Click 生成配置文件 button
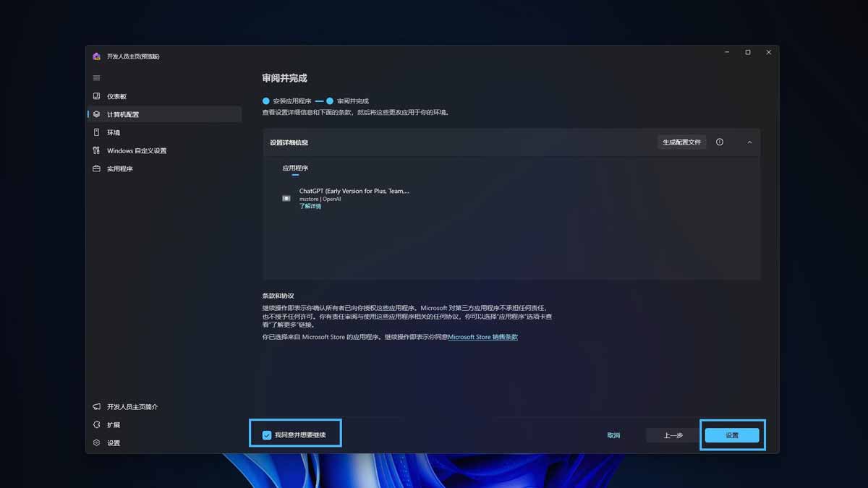The height and width of the screenshot is (488, 868). [681, 142]
